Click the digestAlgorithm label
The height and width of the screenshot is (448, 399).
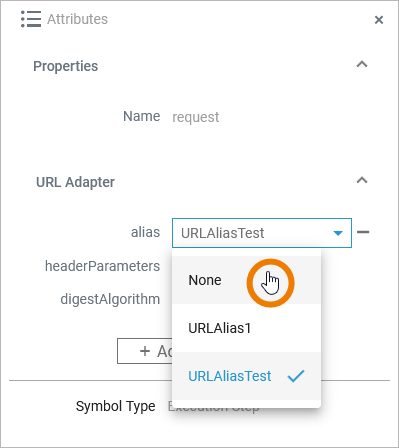(x=110, y=299)
